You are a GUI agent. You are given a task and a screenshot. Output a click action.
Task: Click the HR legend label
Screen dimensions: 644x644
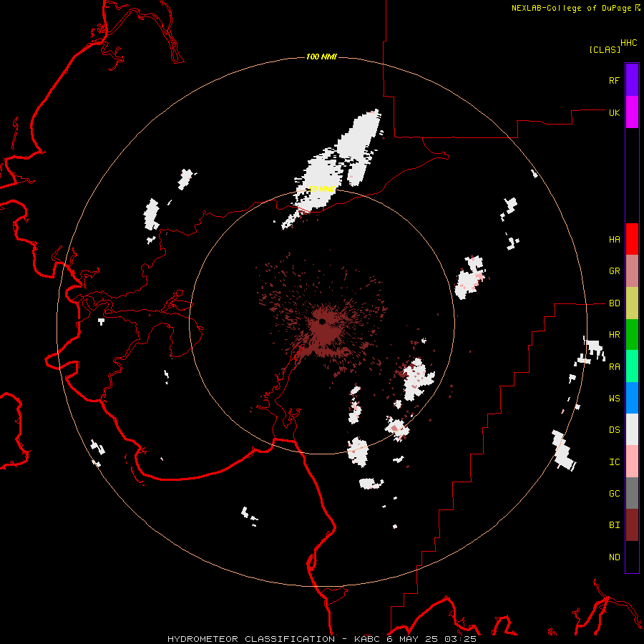[614, 335]
